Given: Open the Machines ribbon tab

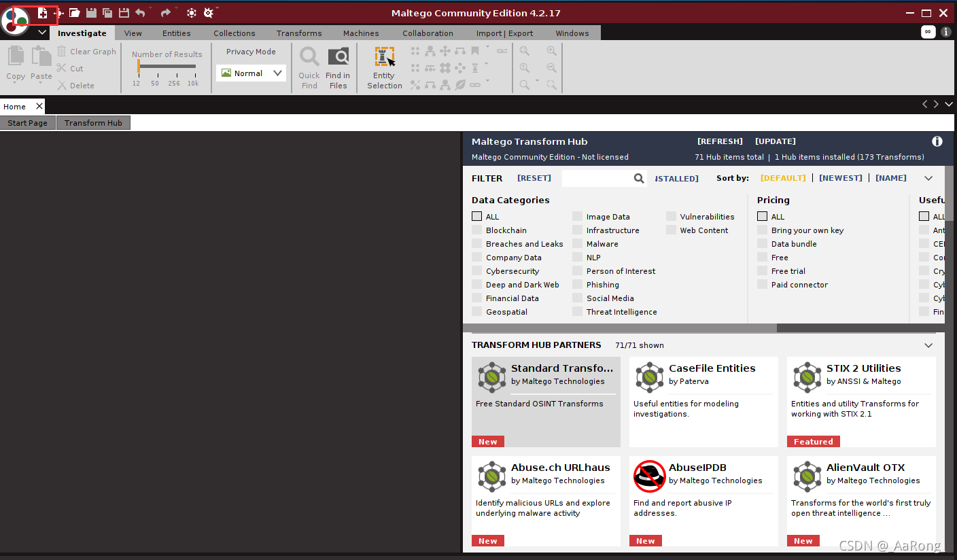Looking at the screenshot, I should 361,33.
